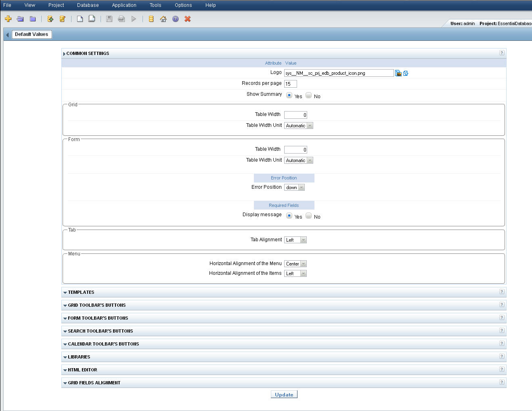Screen dimensions: 532x411
Task: Open the Options menu
Action: pos(183,5)
